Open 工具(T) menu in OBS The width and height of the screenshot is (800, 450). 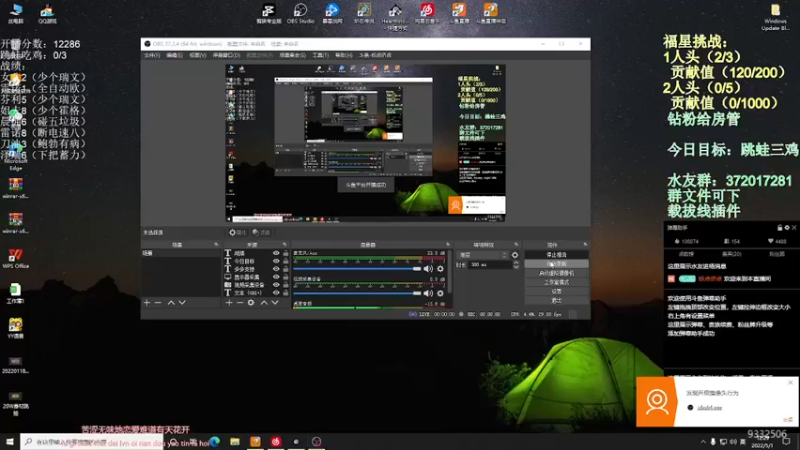coord(320,55)
